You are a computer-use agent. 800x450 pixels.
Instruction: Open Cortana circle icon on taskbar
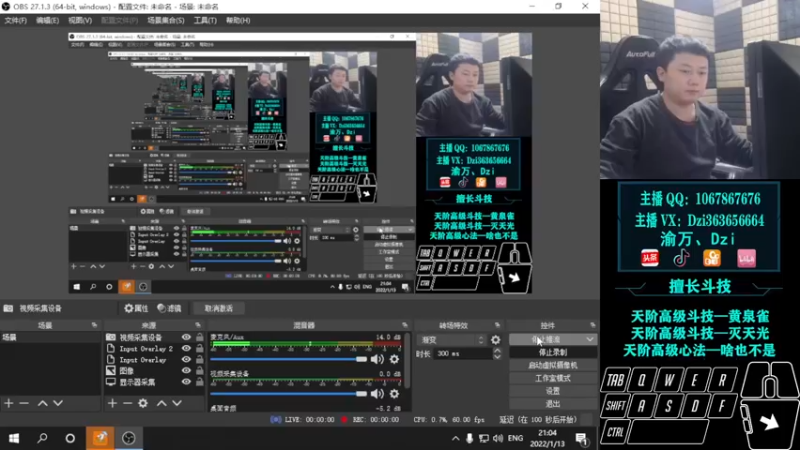coord(70,438)
